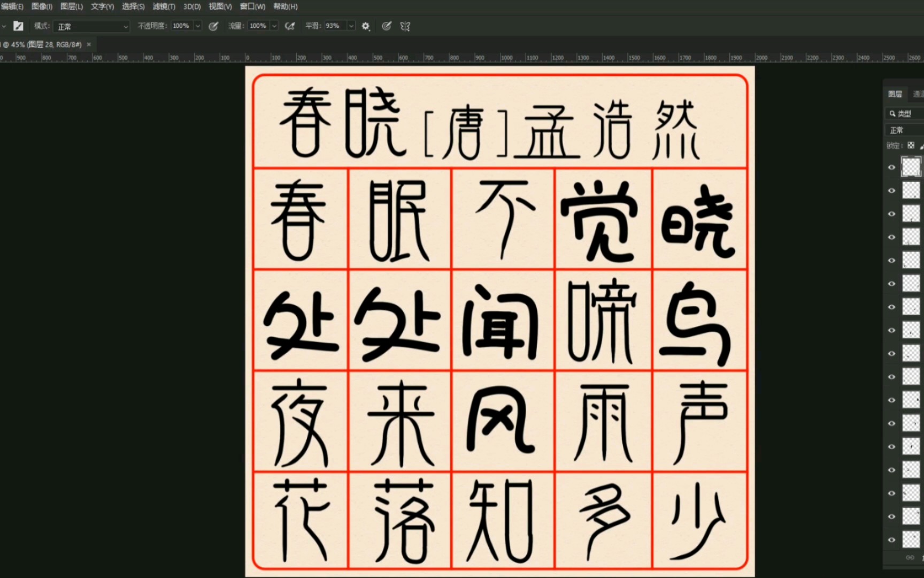Click the paint symmetry butterfly icon
The width and height of the screenshot is (924, 578).
point(405,26)
